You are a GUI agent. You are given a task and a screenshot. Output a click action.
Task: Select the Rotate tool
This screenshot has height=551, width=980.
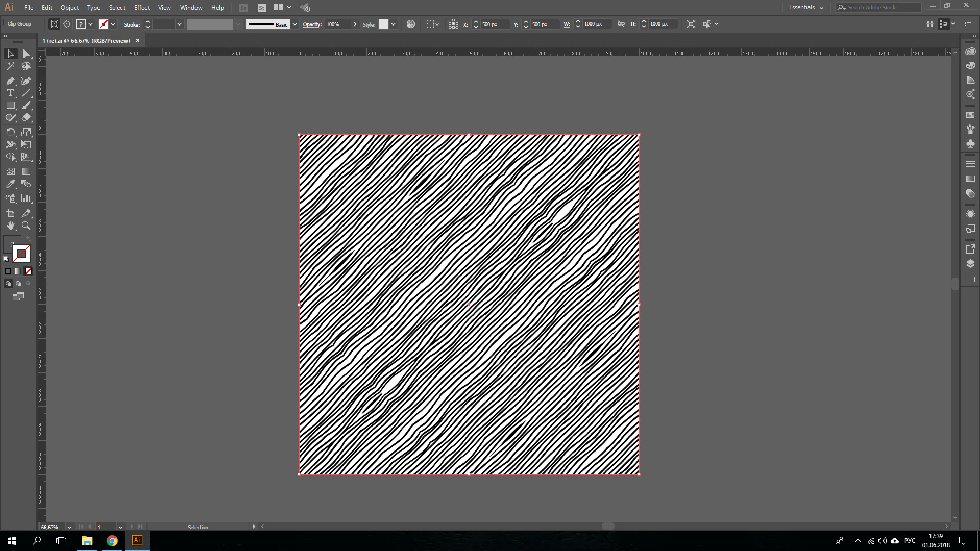click(11, 132)
